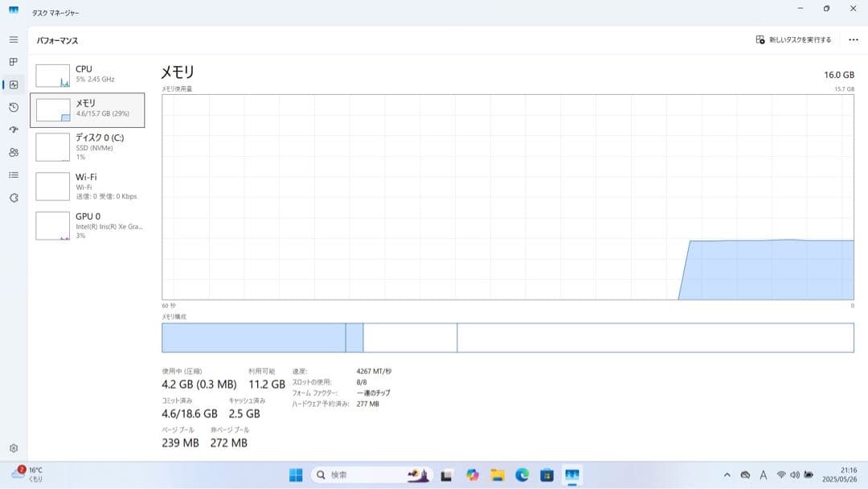Image resolution: width=868 pixels, height=489 pixels.
Task: Open the Users view in the sidebar
Action: tap(12, 151)
